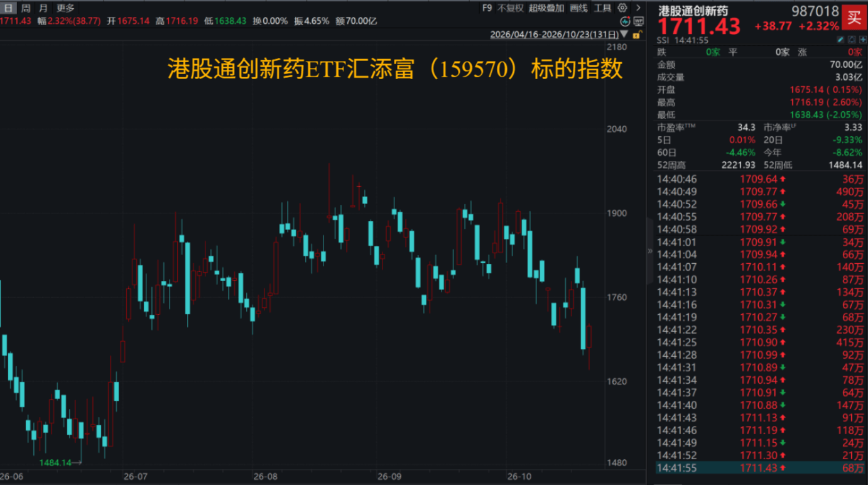Click the right arrow next to settings gear
Screen dimensions: 868x485
coord(638,8)
